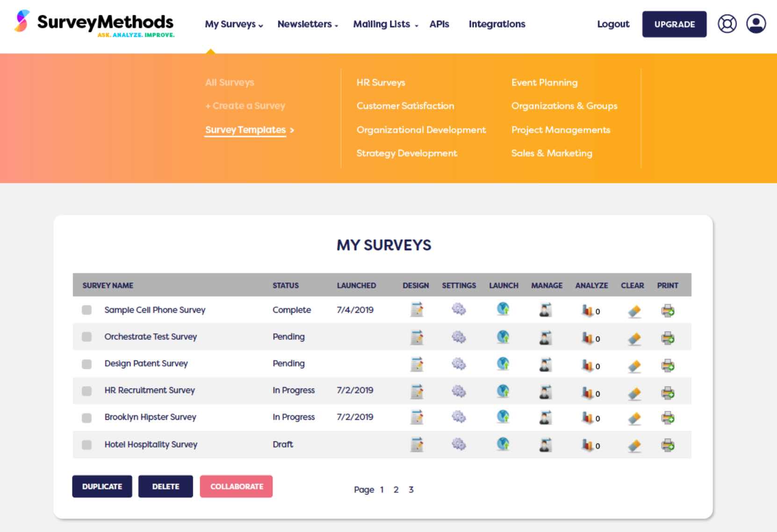Select the HR Recruitment Survey checkbox
Image resolution: width=777 pixels, height=532 pixels.
(87, 391)
